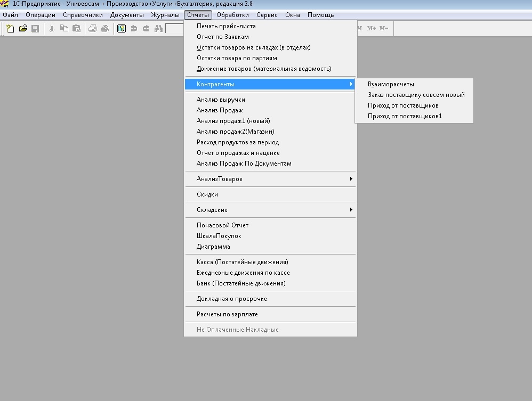Open the Окна menu
The image size is (532, 401).
pyautogui.click(x=293, y=15)
